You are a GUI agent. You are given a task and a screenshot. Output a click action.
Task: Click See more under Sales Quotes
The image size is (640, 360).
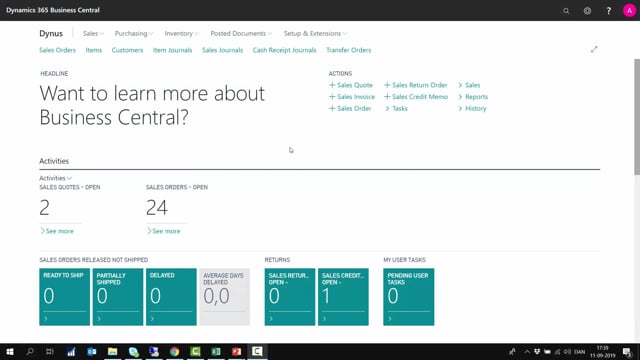(x=57, y=231)
